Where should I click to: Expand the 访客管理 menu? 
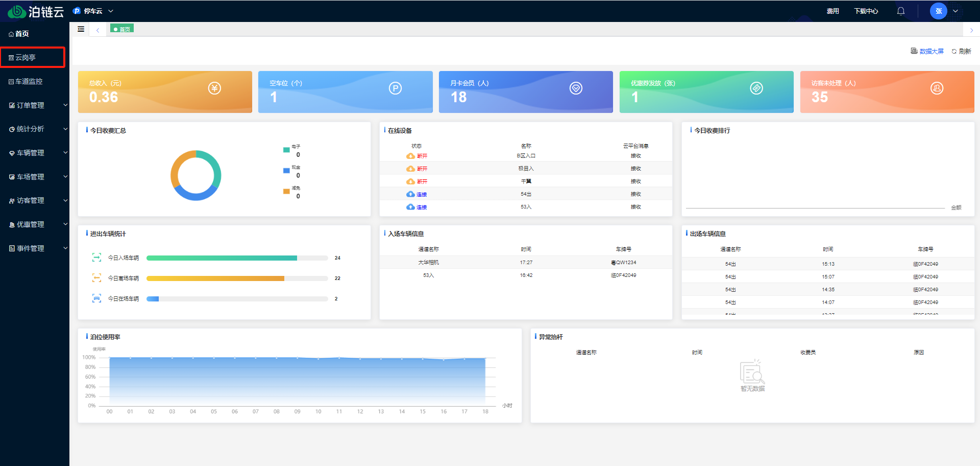(35, 200)
